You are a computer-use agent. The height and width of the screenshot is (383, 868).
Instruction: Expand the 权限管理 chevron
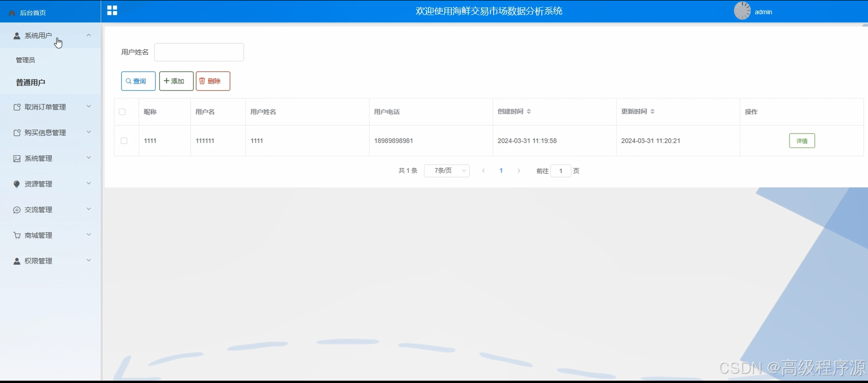coord(89,260)
